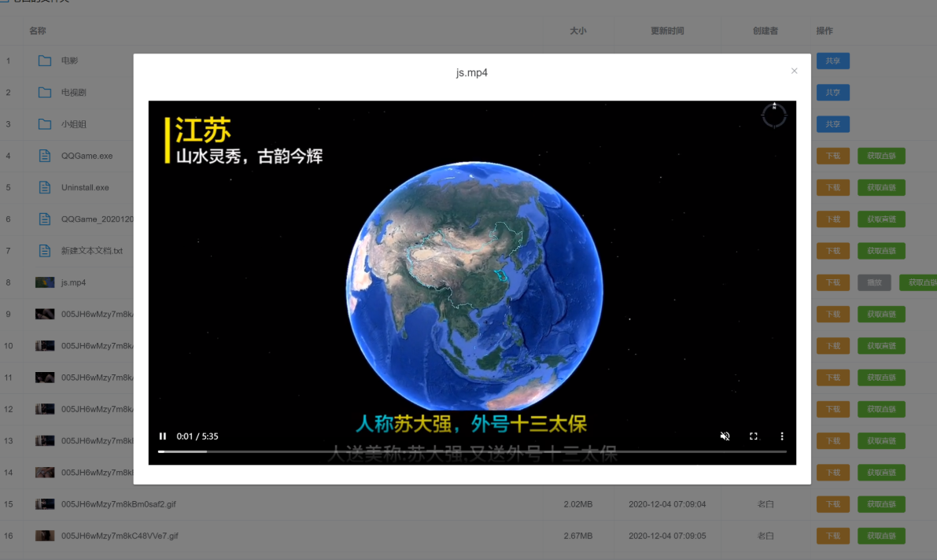
Task: Click the folder icon beside 小姐姐
Action: pos(45,123)
